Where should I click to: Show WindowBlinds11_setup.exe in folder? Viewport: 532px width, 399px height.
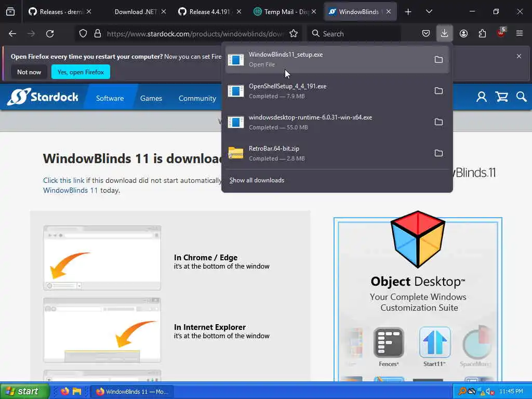pyautogui.click(x=438, y=60)
